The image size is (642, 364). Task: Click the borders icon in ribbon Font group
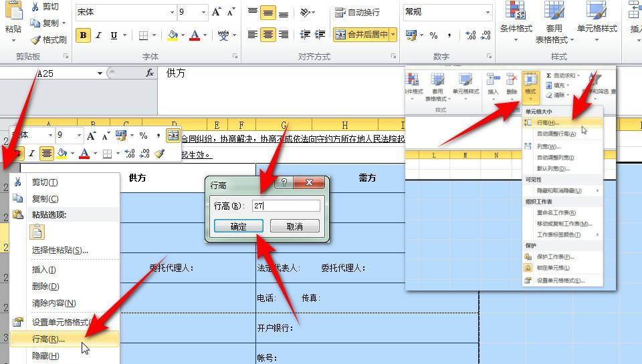coord(143,35)
